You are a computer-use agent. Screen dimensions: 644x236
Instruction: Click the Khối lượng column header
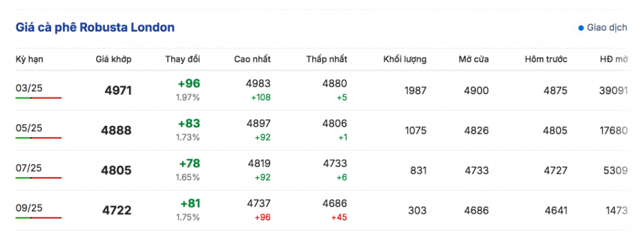pos(405,59)
